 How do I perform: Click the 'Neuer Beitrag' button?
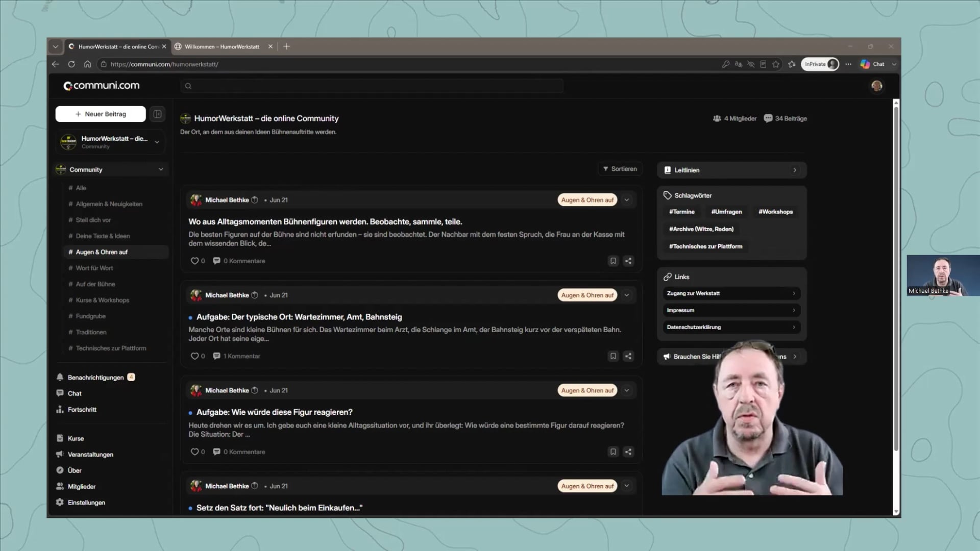click(101, 114)
